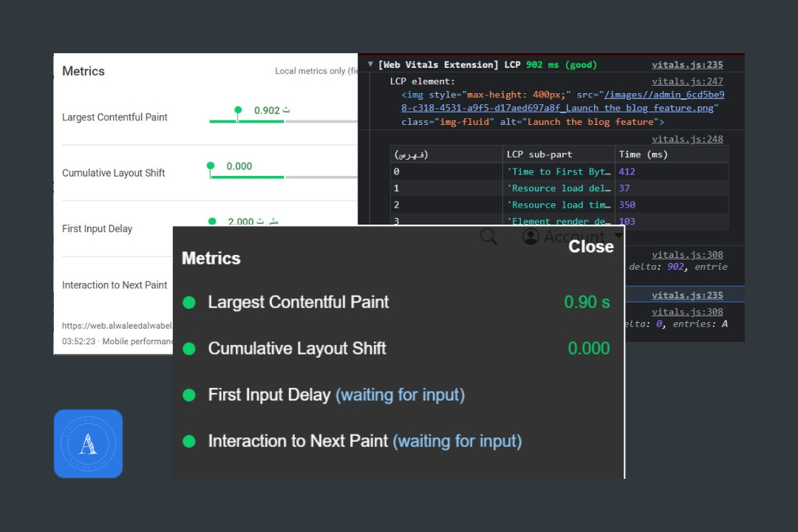The height and width of the screenshot is (532, 798).
Task: Open the upper vitals.js:308 source link
Action: [687, 254]
